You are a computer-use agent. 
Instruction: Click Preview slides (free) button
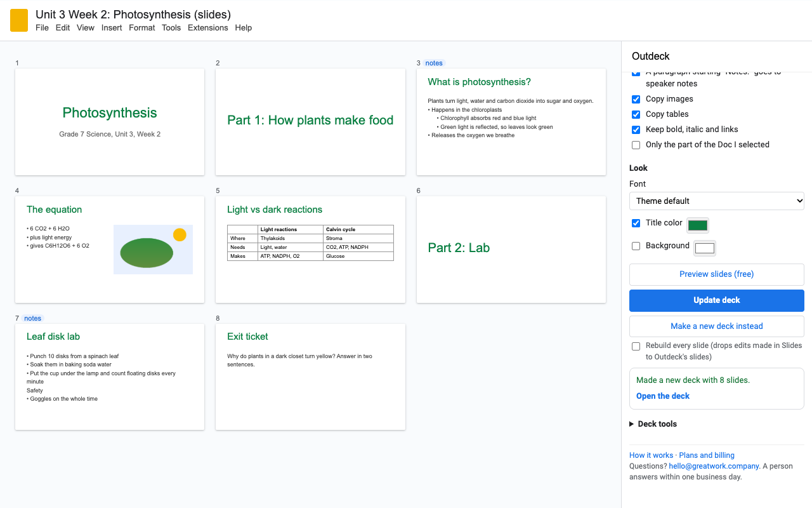717,274
